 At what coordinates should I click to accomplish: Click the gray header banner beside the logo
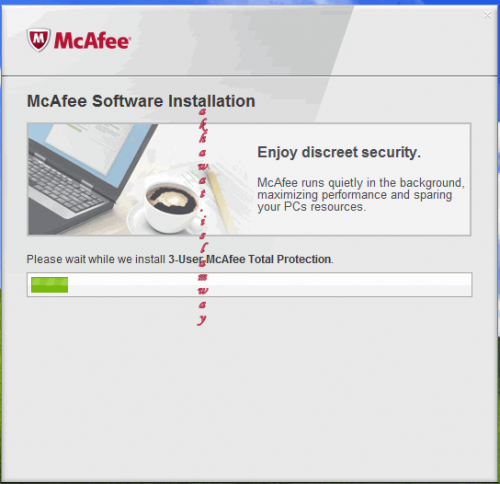click(300, 40)
